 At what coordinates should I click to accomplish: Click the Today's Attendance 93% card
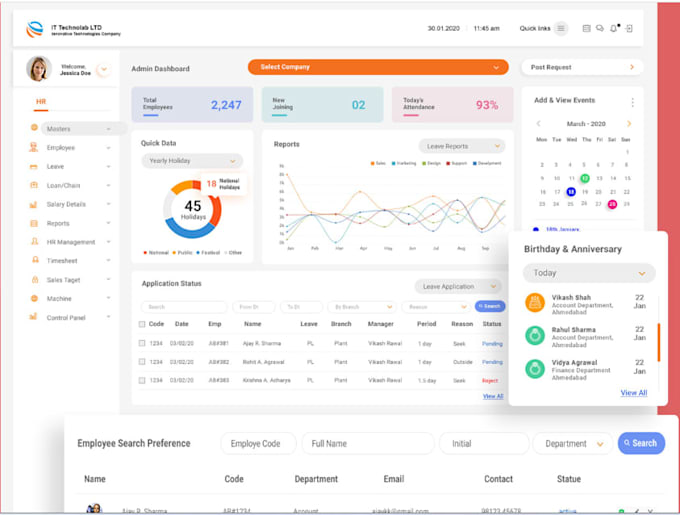[452, 104]
